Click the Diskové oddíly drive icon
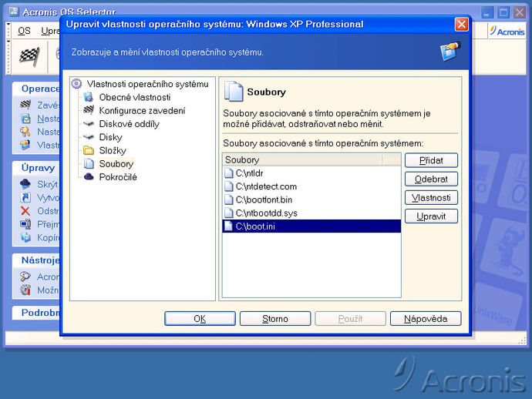The height and width of the screenshot is (399, 532). point(89,124)
